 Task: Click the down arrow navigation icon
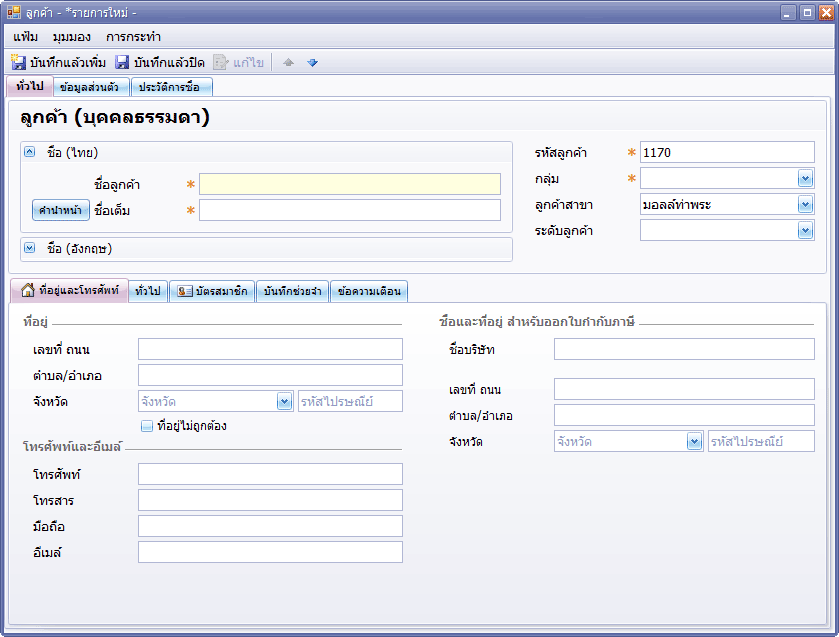(x=312, y=62)
